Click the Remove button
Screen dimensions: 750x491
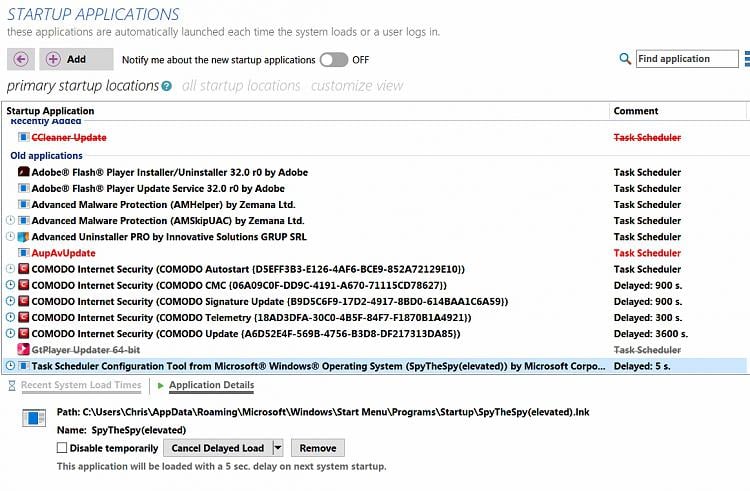click(x=318, y=448)
